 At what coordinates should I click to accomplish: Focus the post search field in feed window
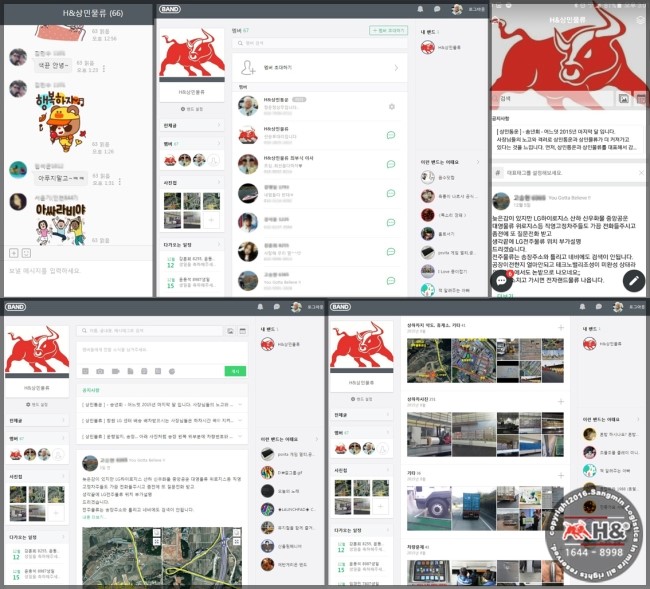[149, 331]
